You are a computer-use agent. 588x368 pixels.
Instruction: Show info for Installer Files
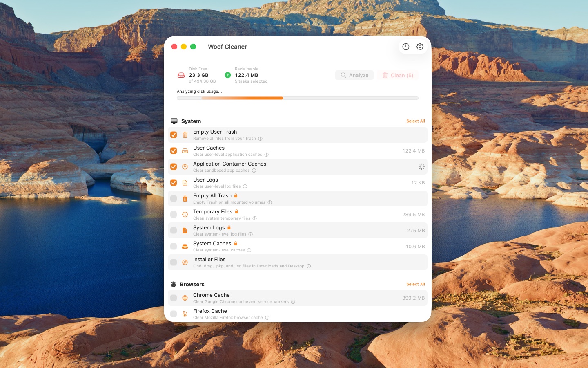[309, 266]
